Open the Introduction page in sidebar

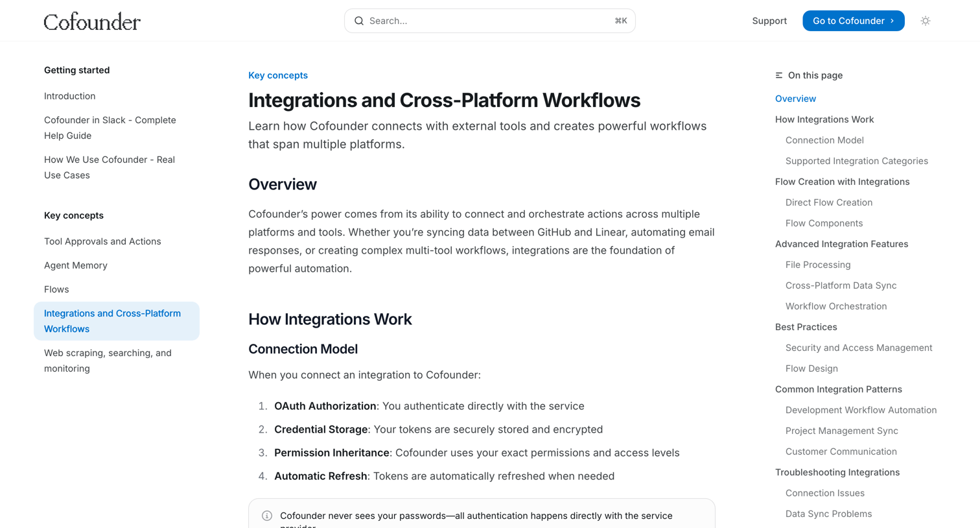pos(70,96)
